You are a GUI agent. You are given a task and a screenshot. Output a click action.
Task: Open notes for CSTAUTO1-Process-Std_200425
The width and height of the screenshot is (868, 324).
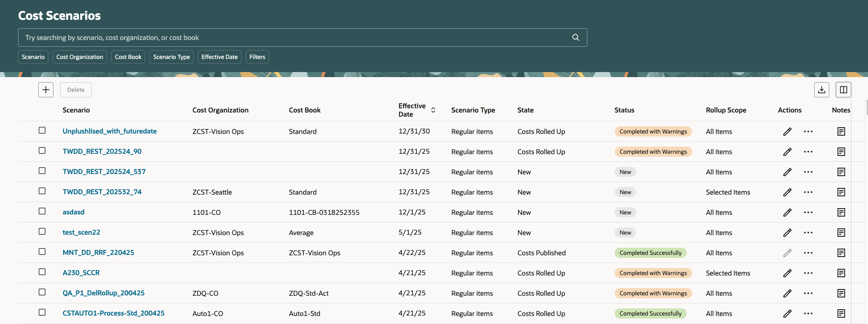pyautogui.click(x=841, y=313)
